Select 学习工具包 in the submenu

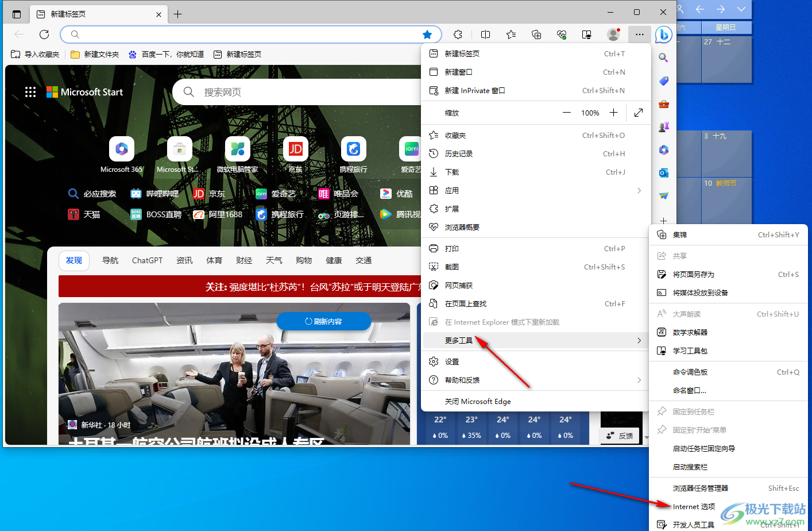tap(728, 351)
